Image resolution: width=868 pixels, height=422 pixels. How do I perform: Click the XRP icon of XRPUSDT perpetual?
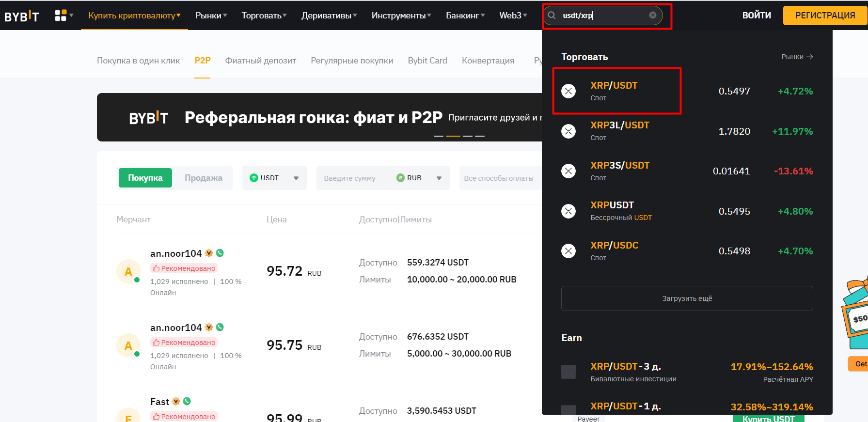(568, 211)
